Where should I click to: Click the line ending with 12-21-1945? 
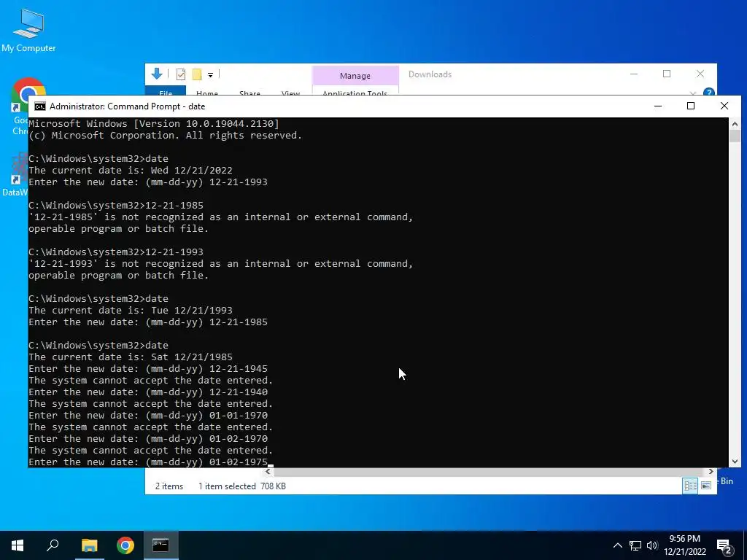click(148, 368)
